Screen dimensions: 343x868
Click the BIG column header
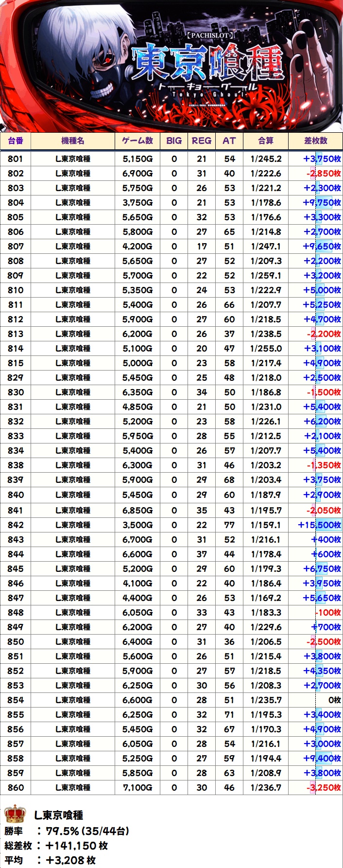[x=174, y=141]
